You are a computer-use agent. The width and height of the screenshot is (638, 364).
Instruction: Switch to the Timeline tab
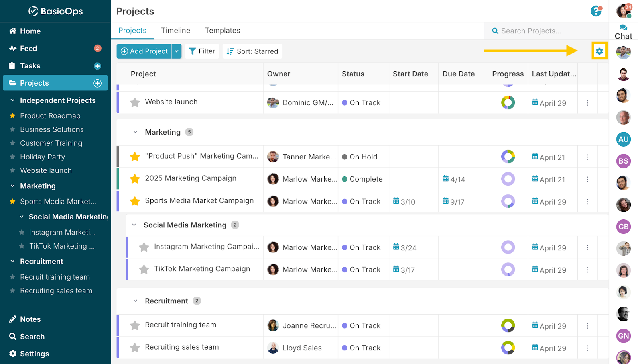(175, 31)
